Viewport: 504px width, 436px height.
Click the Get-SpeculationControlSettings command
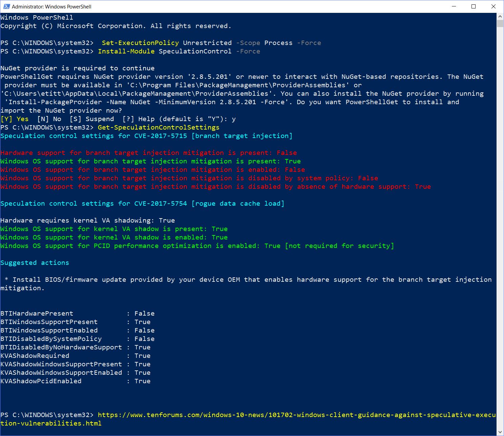tap(158, 128)
